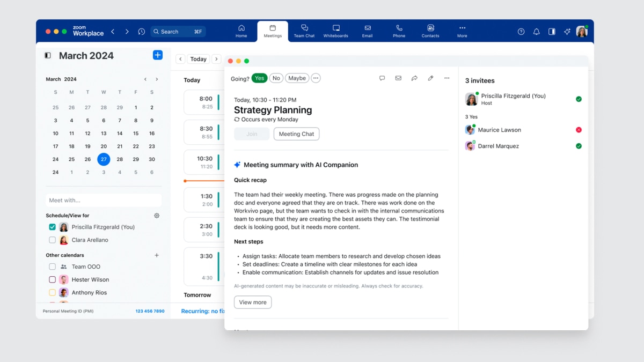
Task: Select March 15 in the mini calendar
Action: 136,134
